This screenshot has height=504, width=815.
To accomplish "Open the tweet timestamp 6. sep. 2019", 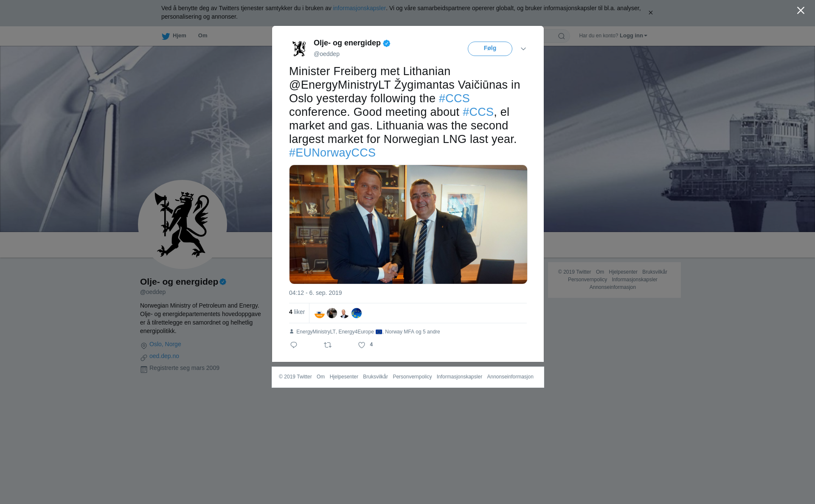I will pos(315,293).
